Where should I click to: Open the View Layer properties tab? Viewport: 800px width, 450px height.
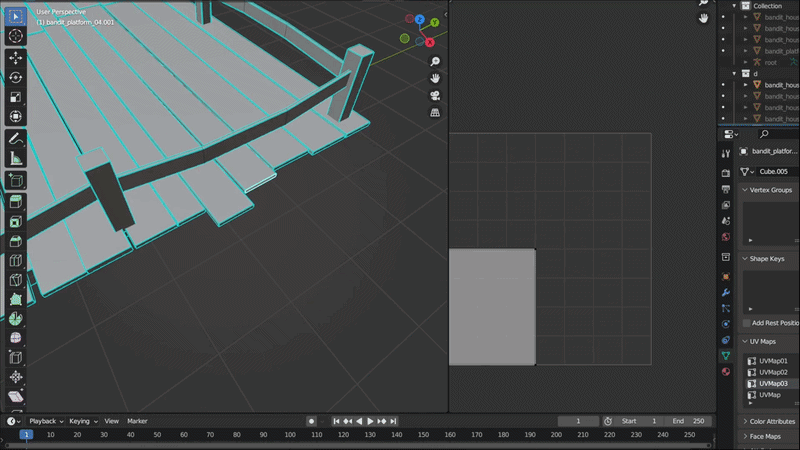click(726, 205)
